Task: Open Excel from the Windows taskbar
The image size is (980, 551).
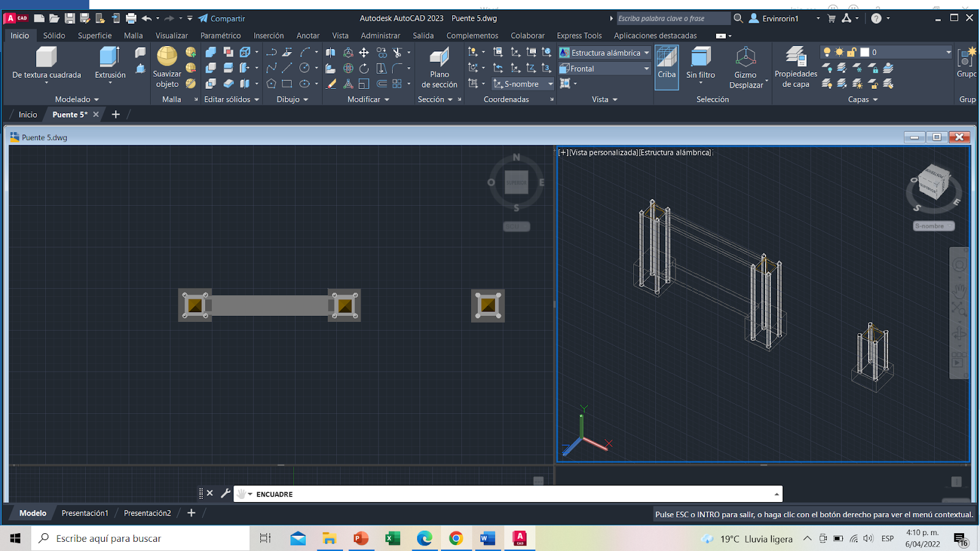Action: click(x=392, y=538)
